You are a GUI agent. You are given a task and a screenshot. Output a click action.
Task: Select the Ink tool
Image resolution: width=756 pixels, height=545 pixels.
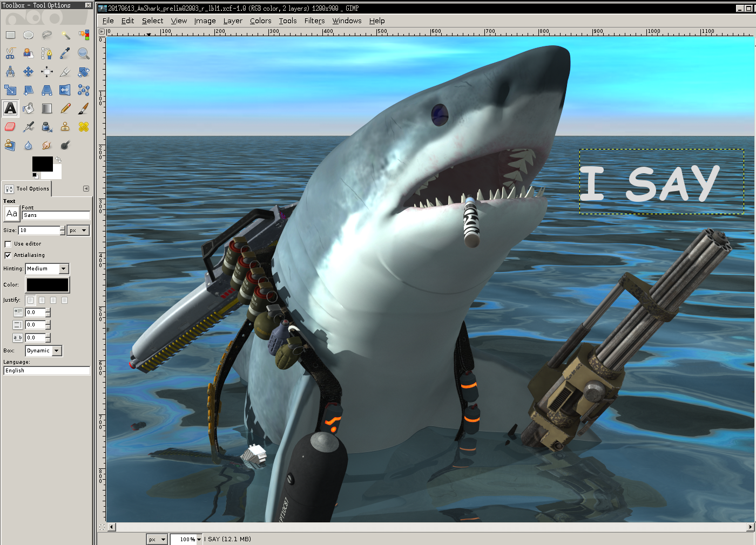(x=47, y=127)
